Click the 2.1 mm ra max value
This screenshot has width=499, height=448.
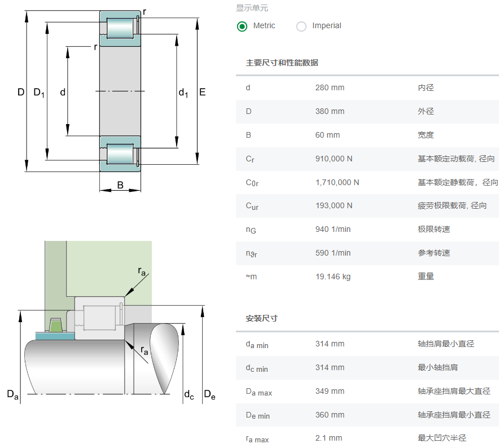(329, 438)
